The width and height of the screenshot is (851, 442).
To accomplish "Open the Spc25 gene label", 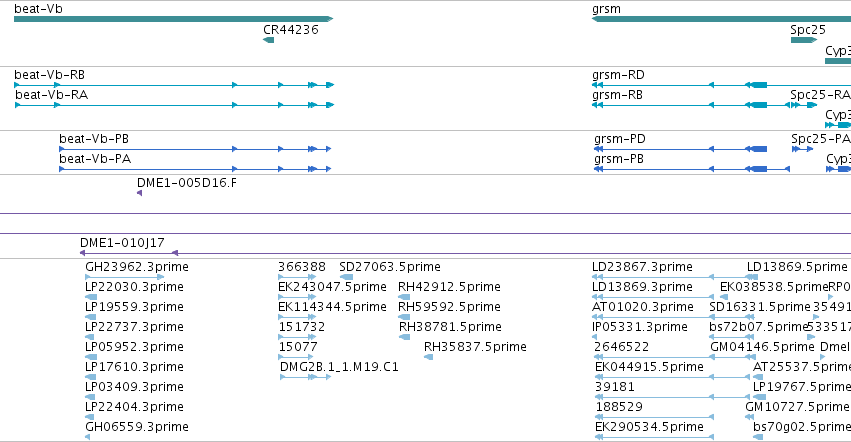I will [808, 30].
